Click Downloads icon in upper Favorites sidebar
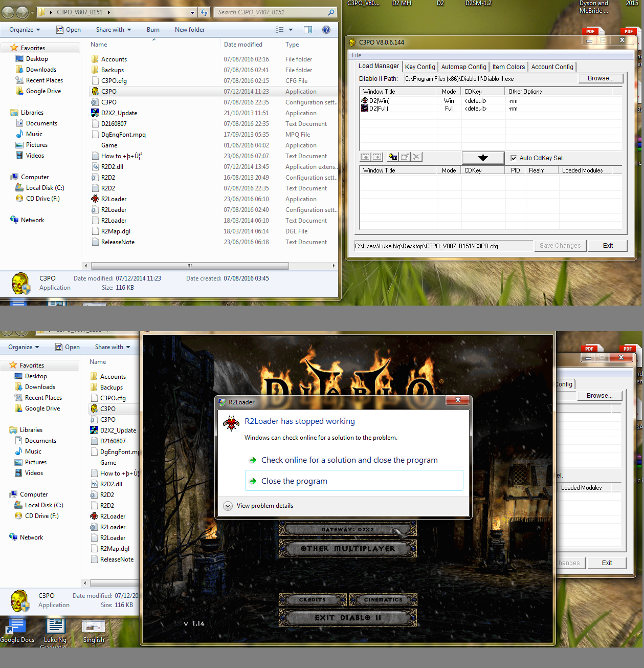 click(x=19, y=70)
